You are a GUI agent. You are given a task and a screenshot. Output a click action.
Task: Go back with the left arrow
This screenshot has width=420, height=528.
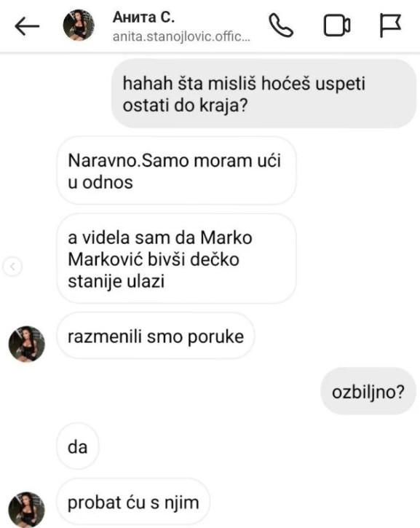pos(27,26)
